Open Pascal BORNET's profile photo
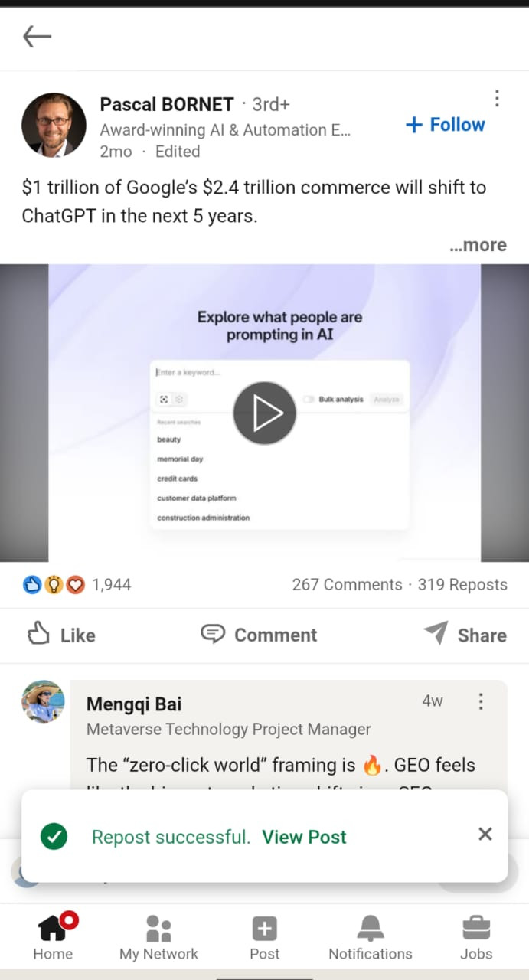Image resolution: width=529 pixels, height=980 pixels. (54, 125)
